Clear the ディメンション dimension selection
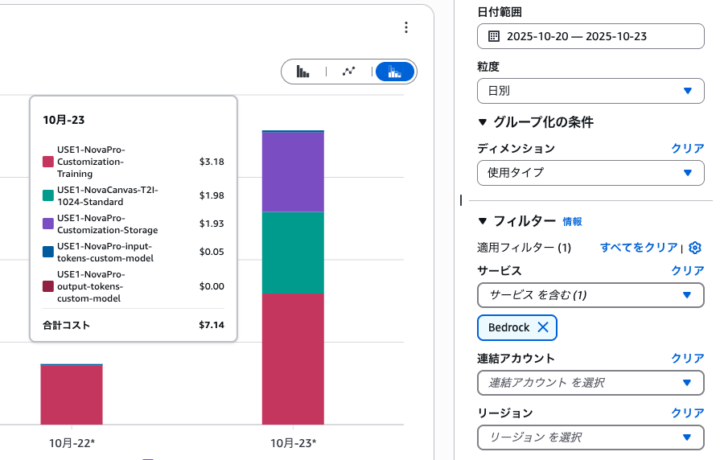Image resolution: width=720 pixels, height=460 pixels. click(687, 148)
